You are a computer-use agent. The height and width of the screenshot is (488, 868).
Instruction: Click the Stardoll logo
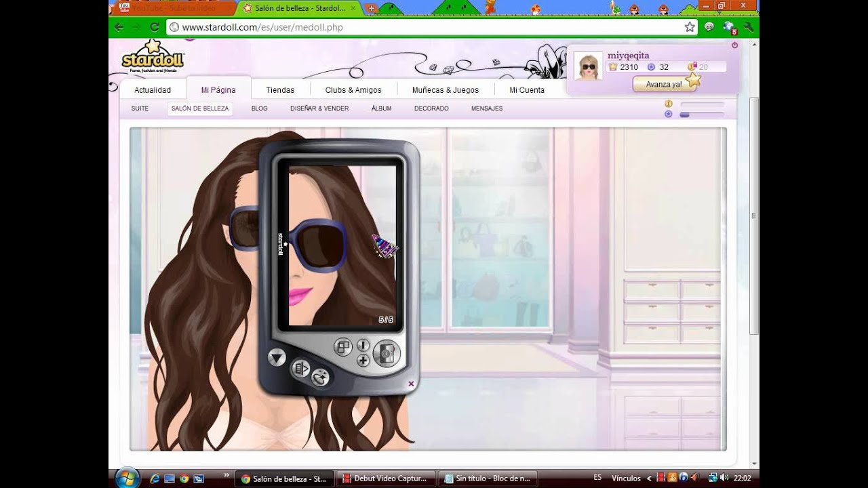coord(153,57)
